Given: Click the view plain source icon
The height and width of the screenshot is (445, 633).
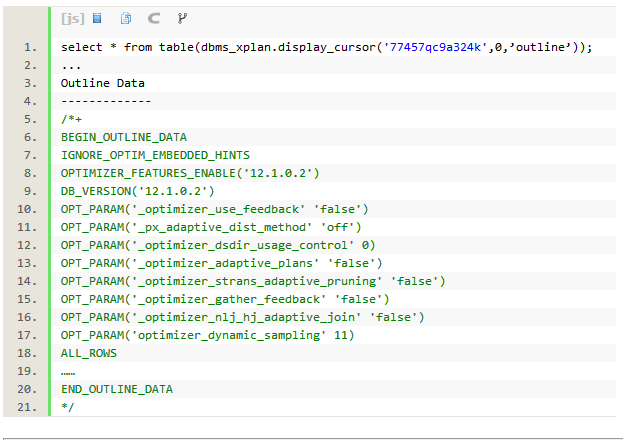Looking at the screenshot, I should (97, 18).
